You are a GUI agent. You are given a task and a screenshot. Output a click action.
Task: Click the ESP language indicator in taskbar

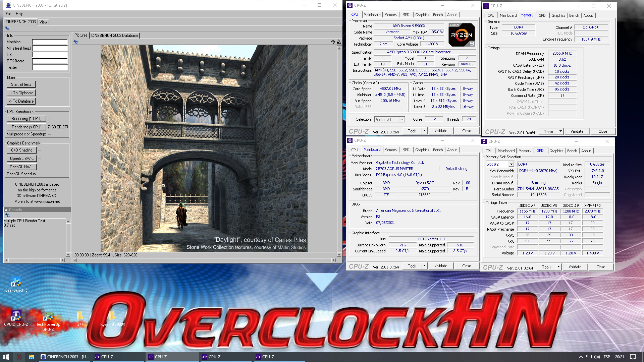point(607,357)
